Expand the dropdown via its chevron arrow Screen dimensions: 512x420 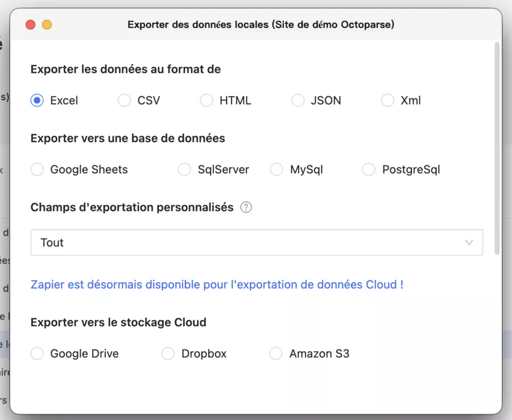tap(469, 243)
